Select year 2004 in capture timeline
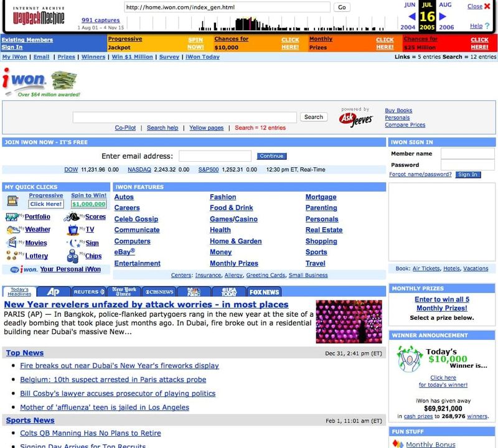Image resolution: width=498 pixels, height=448 pixels. pos(408,27)
